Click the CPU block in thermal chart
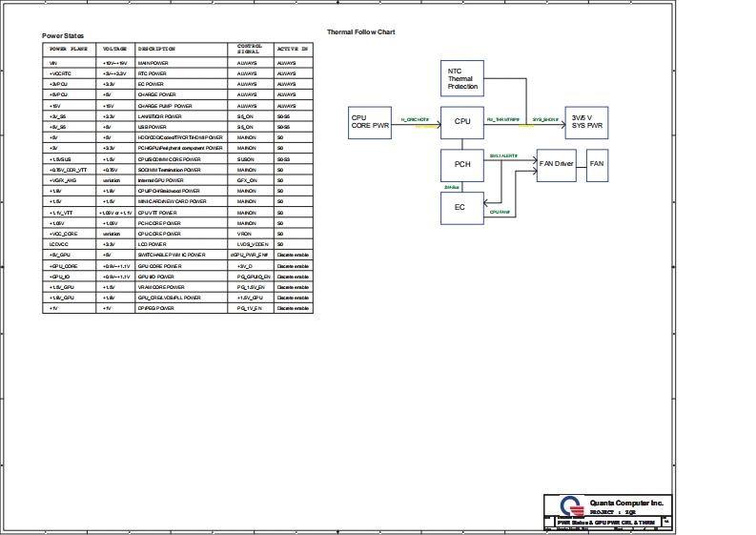Viewport: 756px width, 535px height. 462,121
